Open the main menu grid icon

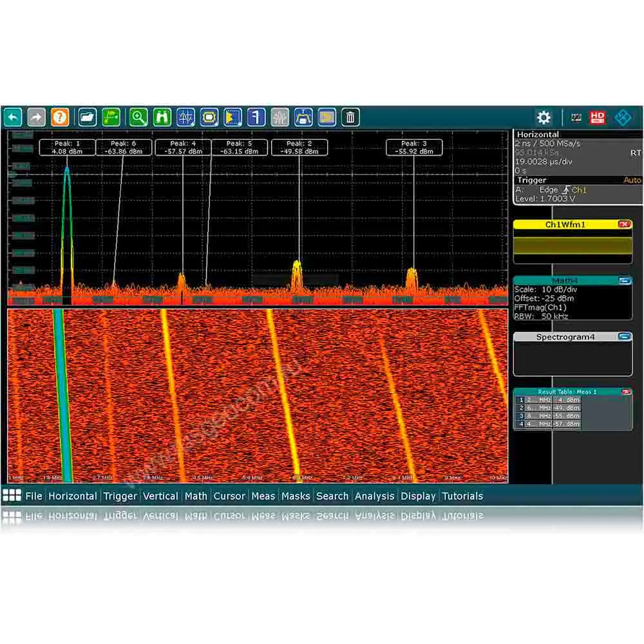(12, 496)
